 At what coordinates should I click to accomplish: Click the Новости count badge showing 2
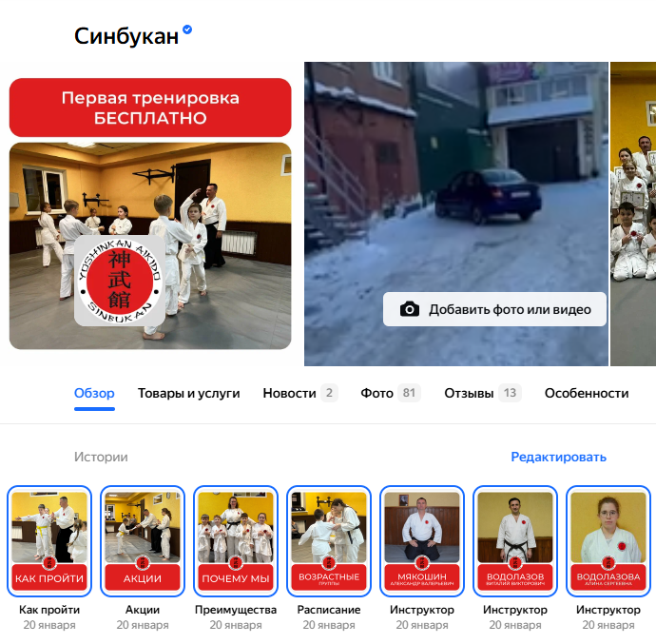point(329,393)
